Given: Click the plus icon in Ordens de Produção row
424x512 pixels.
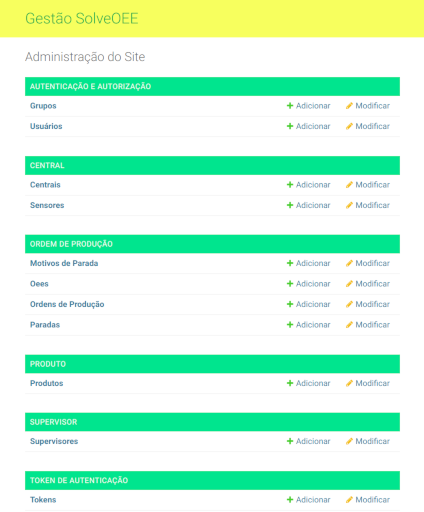Looking at the screenshot, I should [x=290, y=304].
